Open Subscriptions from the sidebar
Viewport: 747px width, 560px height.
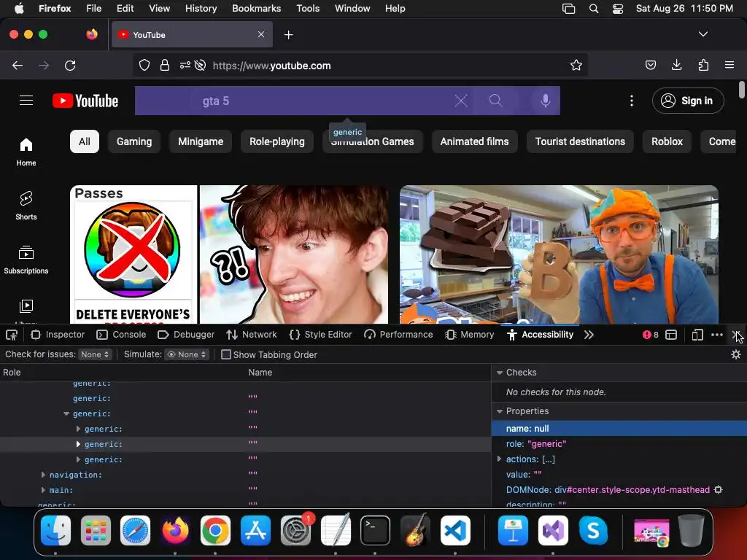(x=26, y=260)
